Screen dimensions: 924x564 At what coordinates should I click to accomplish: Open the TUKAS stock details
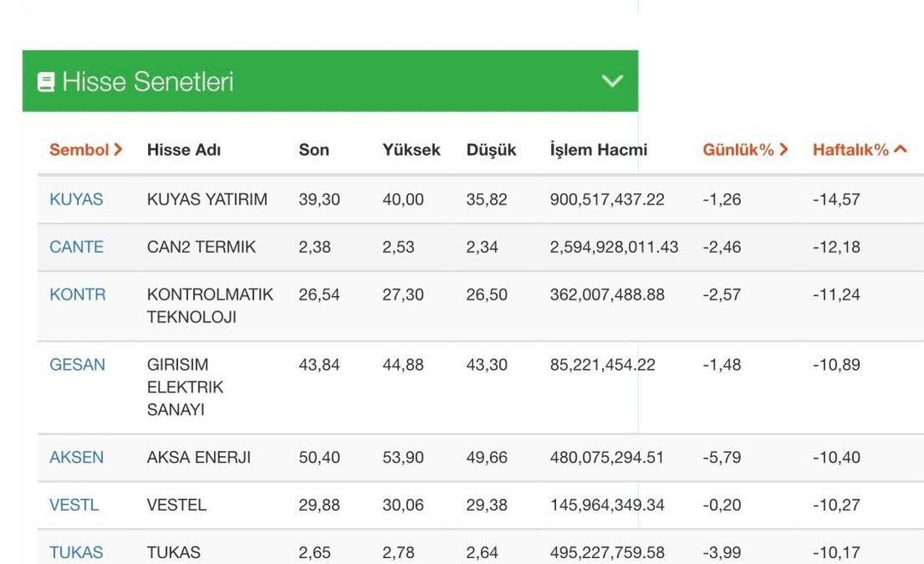tap(75, 552)
